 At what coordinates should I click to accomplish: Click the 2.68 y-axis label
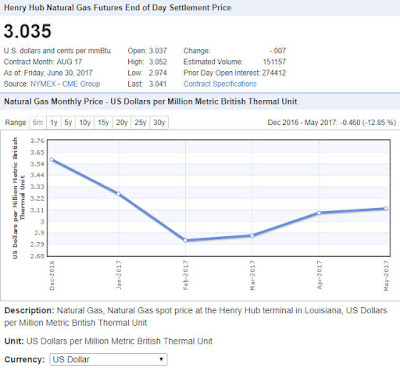tap(37, 256)
